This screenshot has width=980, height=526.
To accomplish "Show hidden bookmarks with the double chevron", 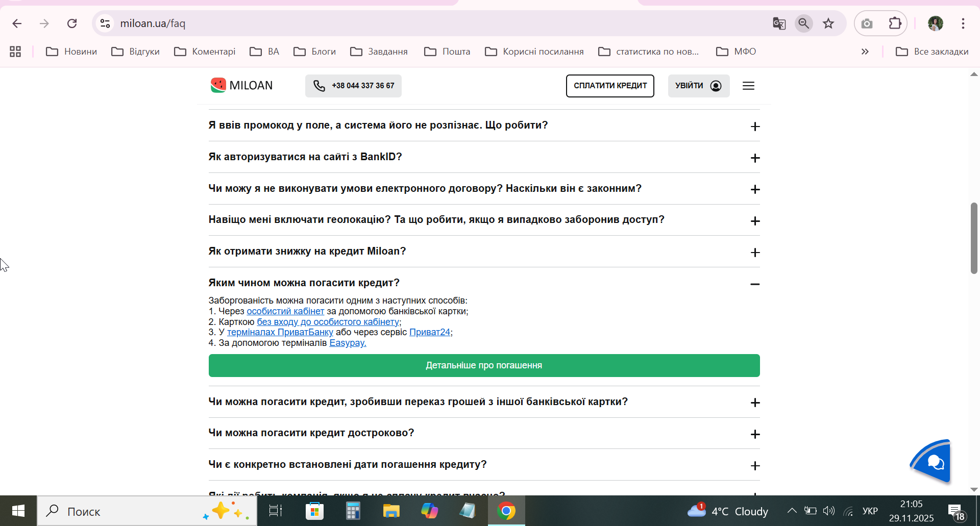I will (x=865, y=52).
